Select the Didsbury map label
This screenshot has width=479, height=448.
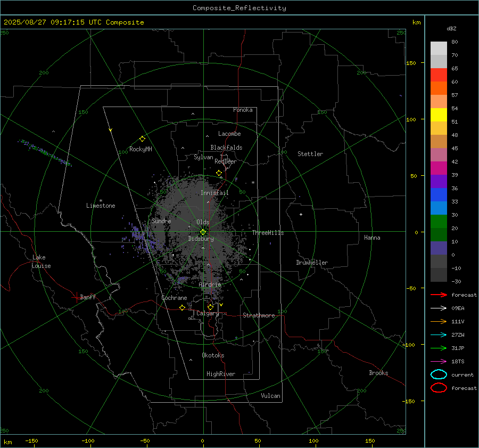(x=201, y=239)
